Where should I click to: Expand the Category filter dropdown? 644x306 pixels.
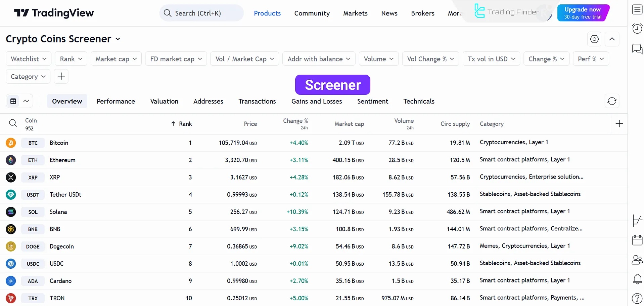(28, 76)
